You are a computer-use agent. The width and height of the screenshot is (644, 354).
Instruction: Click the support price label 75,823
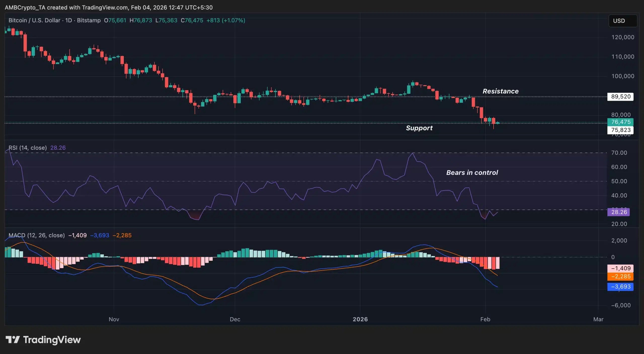621,130
